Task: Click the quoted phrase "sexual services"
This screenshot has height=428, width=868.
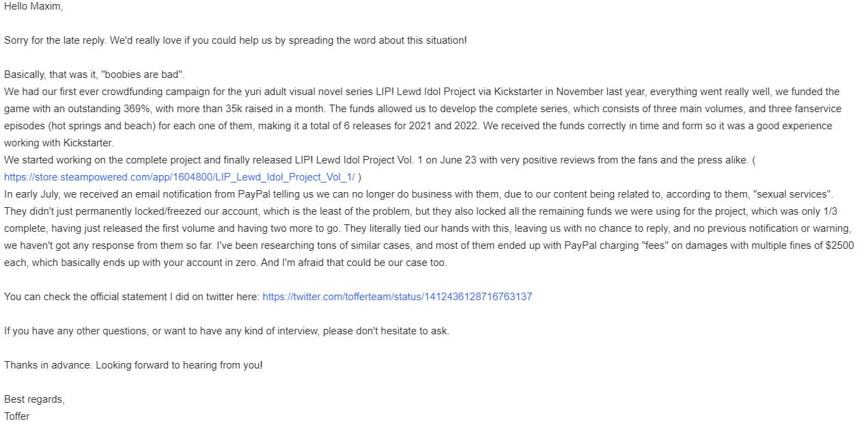Action: pyautogui.click(x=792, y=194)
